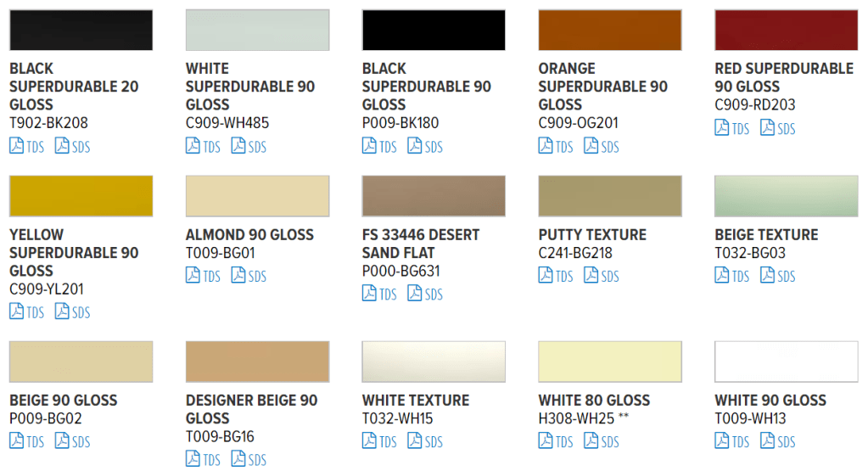This screenshot has width=868, height=471.
Task: Open TDS PDF for Almond 90 Gloss
Action: click(x=203, y=276)
